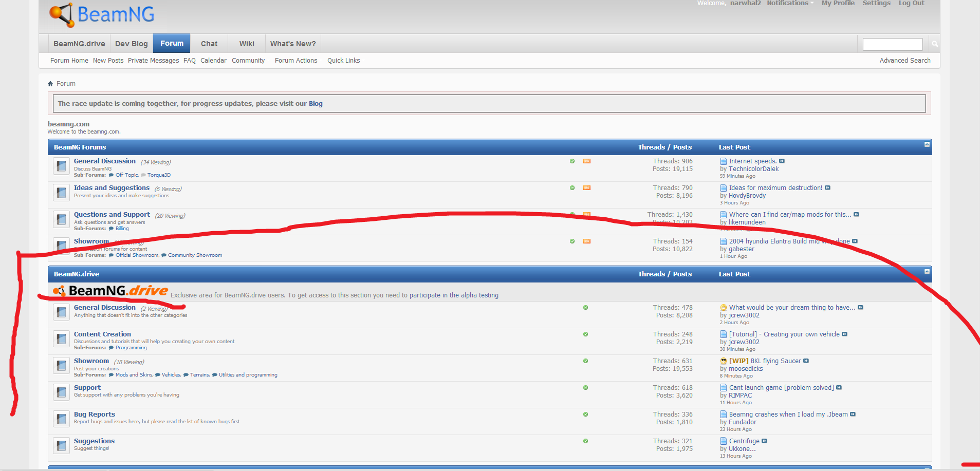This screenshot has width=980, height=471.
Task: Click the go-to-last-post icon after Cant launch game
Action: pyautogui.click(x=839, y=388)
